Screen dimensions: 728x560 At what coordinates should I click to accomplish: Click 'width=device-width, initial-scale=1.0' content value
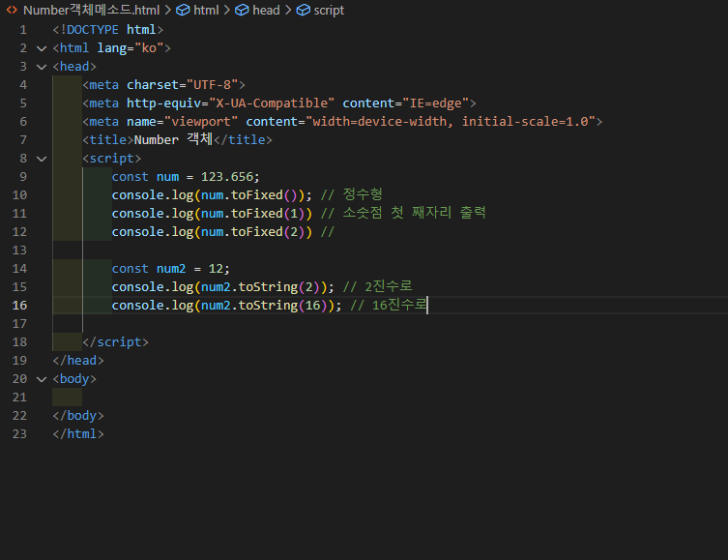pos(451,122)
